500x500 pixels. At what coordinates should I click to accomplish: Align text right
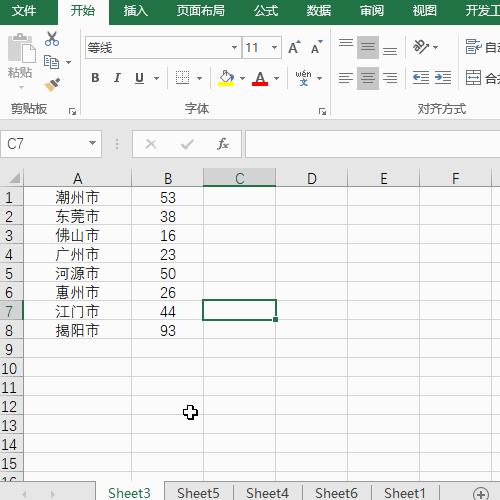pos(390,78)
